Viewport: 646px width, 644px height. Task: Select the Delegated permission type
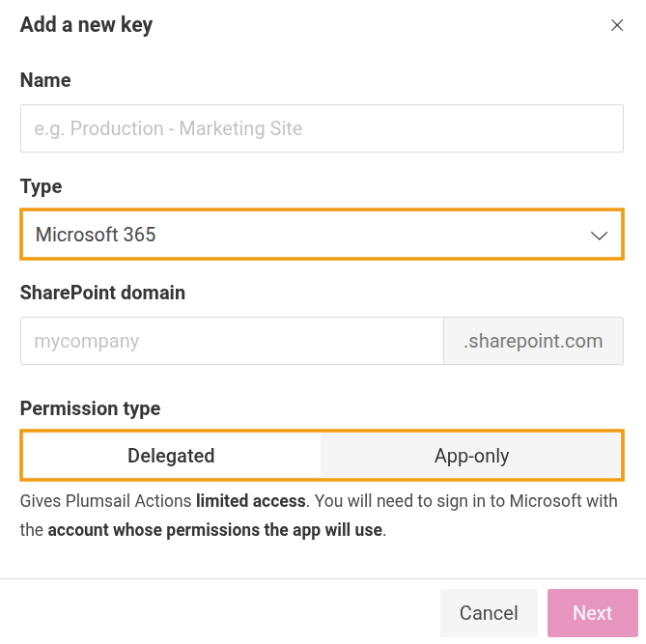[171, 456]
